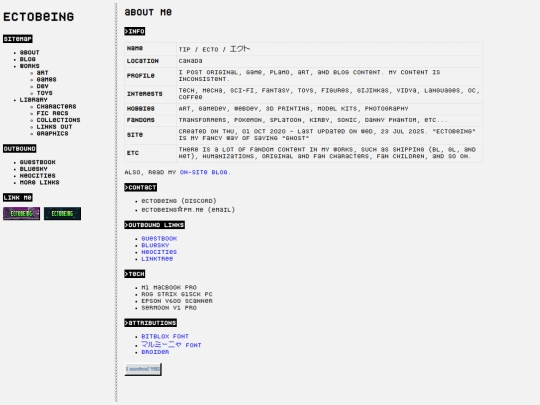The width and height of the screenshot is (540, 405).
Task: Open the マルミーニャ Font attribution link
Action: (171, 344)
